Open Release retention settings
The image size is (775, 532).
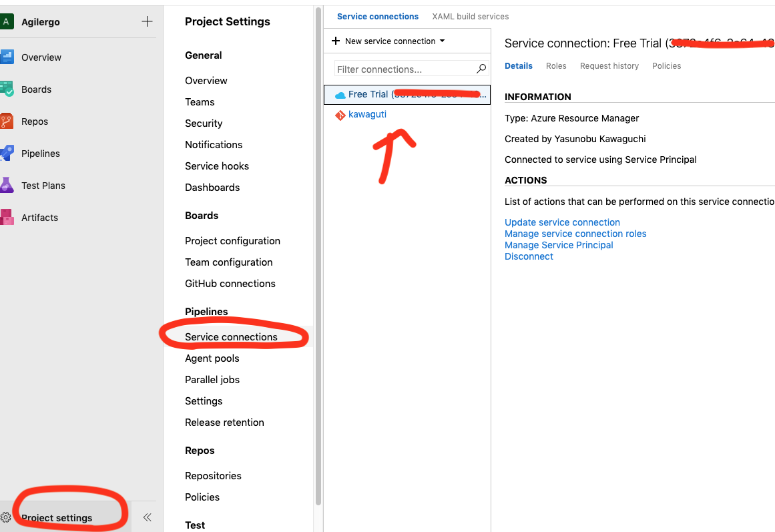tap(224, 423)
